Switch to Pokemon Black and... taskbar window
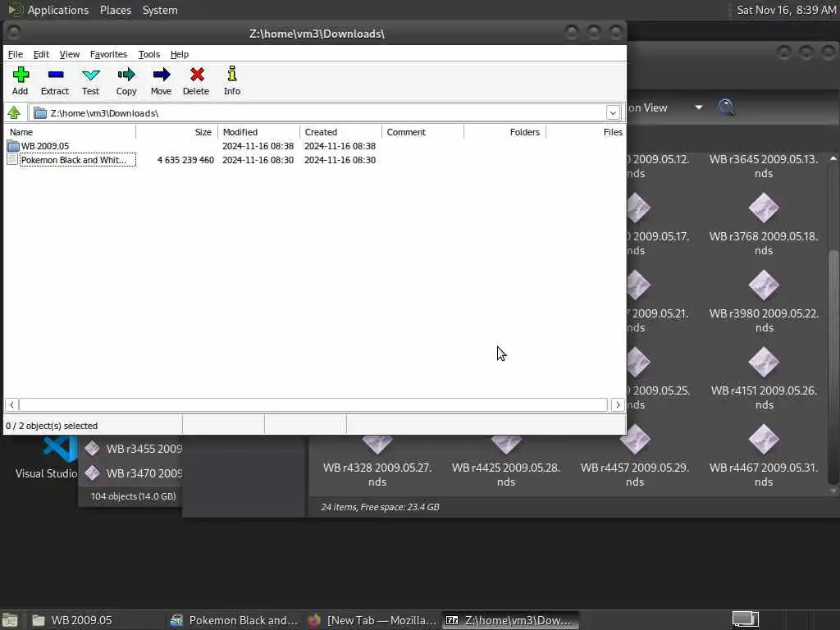 234,620
